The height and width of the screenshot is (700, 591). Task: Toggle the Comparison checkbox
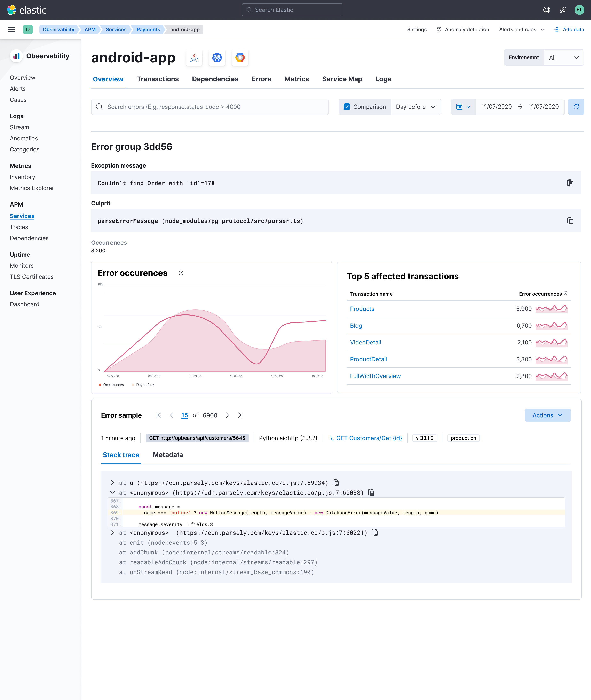347,107
